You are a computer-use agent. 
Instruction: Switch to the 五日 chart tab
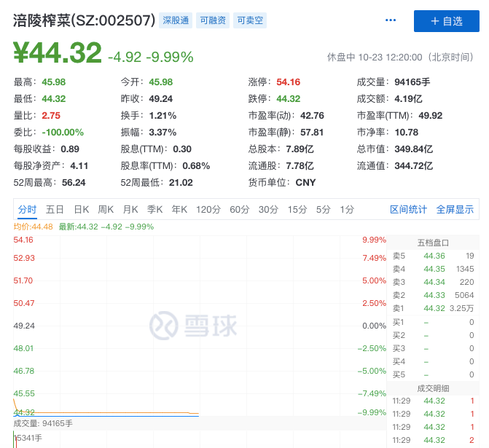coord(55,210)
